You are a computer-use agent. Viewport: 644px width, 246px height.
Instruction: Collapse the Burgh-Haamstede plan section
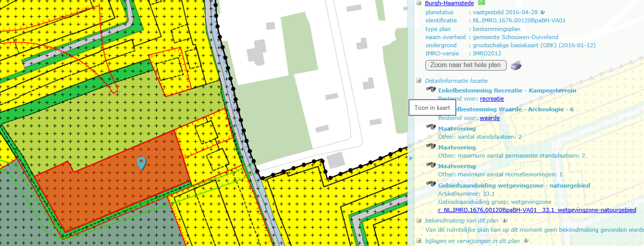coord(419,3)
